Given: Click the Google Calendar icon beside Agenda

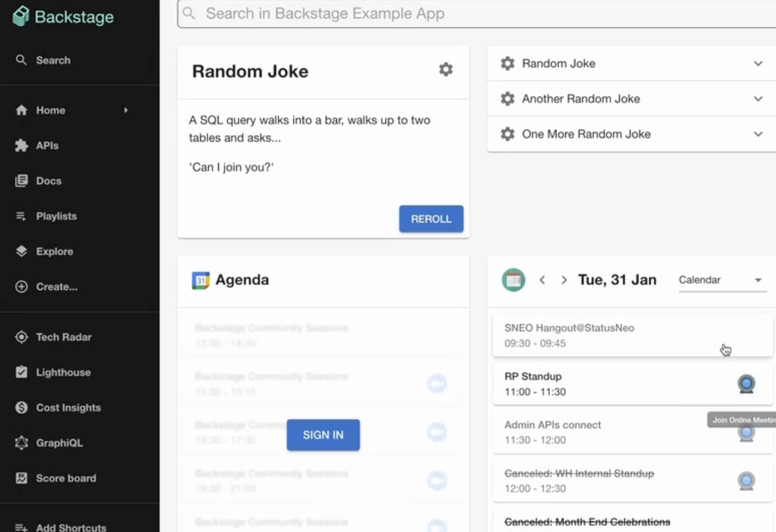Looking at the screenshot, I should point(201,280).
